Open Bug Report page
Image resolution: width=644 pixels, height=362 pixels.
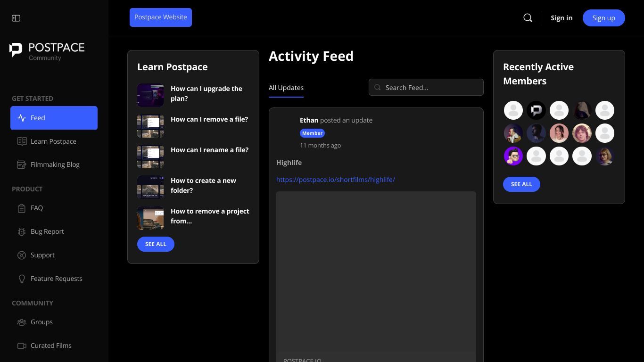tap(54, 231)
